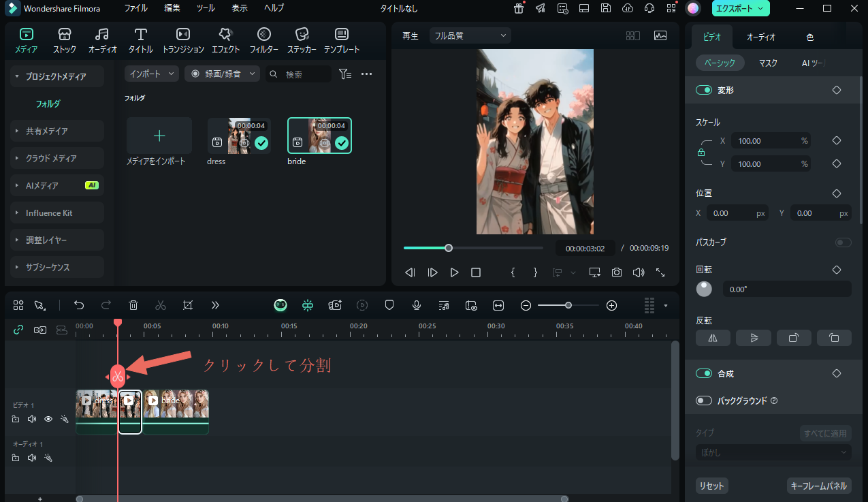This screenshot has width=868, height=502.
Task: Click the メディアをインポート tile
Action: (159, 136)
